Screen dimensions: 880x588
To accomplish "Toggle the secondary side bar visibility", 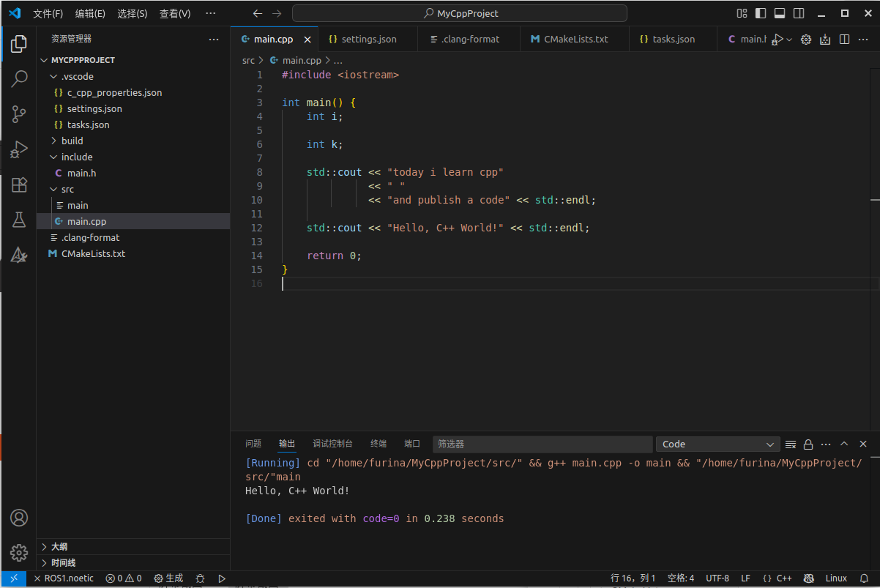I will [x=799, y=13].
